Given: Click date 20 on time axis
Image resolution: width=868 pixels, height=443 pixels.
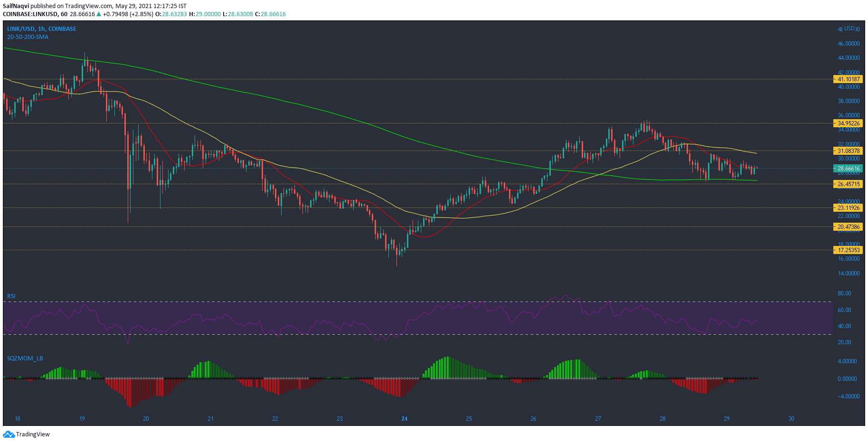Looking at the screenshot, I should tap(146, 419).
